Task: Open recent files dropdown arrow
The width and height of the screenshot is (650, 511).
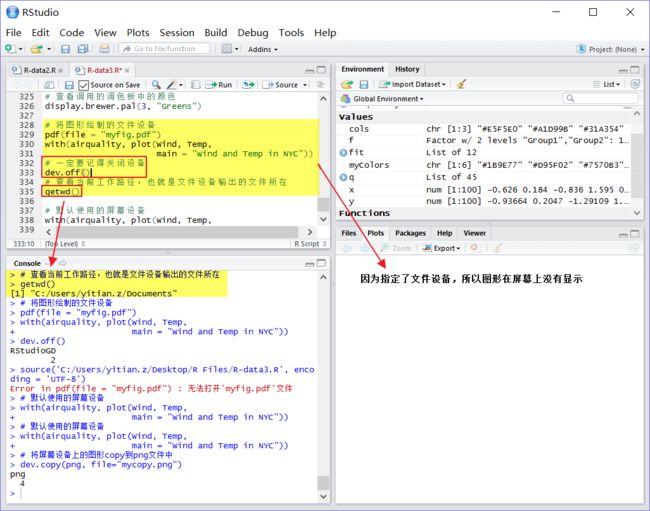Action: point(49,49)
